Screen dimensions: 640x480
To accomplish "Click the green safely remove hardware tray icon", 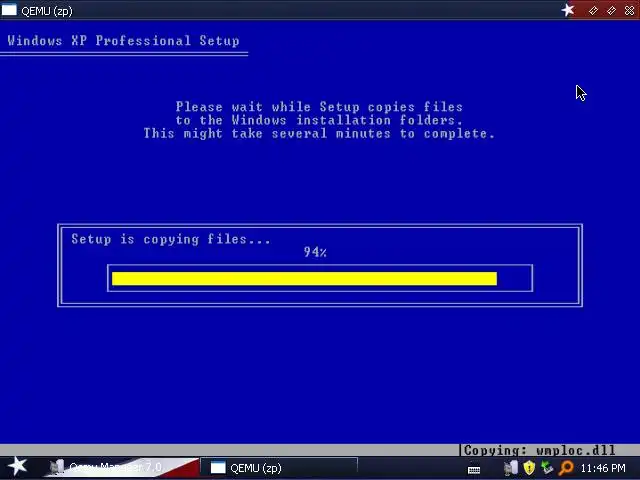I will click(547, 468).
